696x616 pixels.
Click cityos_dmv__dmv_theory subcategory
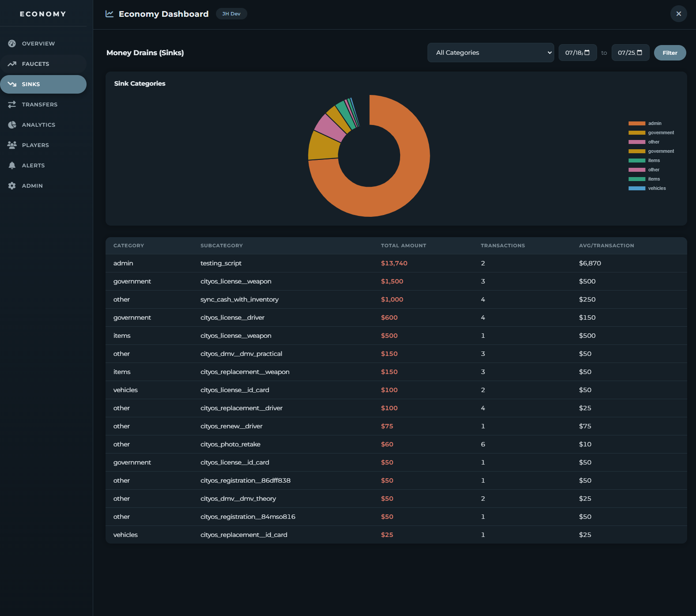click(x=238, y=499)
